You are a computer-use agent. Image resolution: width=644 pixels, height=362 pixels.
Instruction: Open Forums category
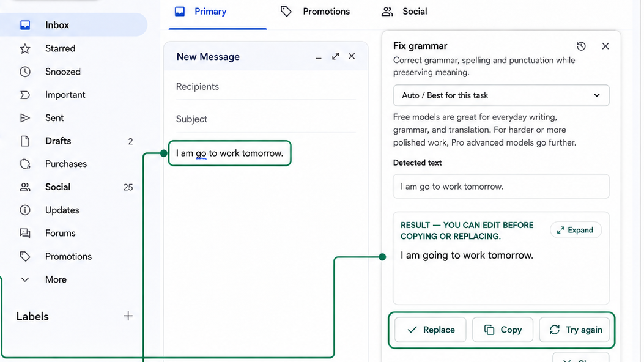coord(61,233)
